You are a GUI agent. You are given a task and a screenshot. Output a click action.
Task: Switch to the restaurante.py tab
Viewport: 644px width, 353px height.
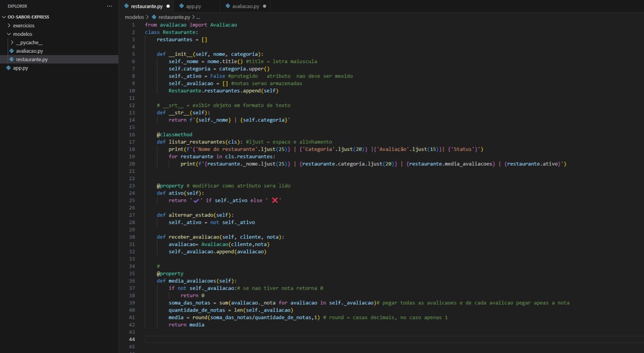coord(147,6)
